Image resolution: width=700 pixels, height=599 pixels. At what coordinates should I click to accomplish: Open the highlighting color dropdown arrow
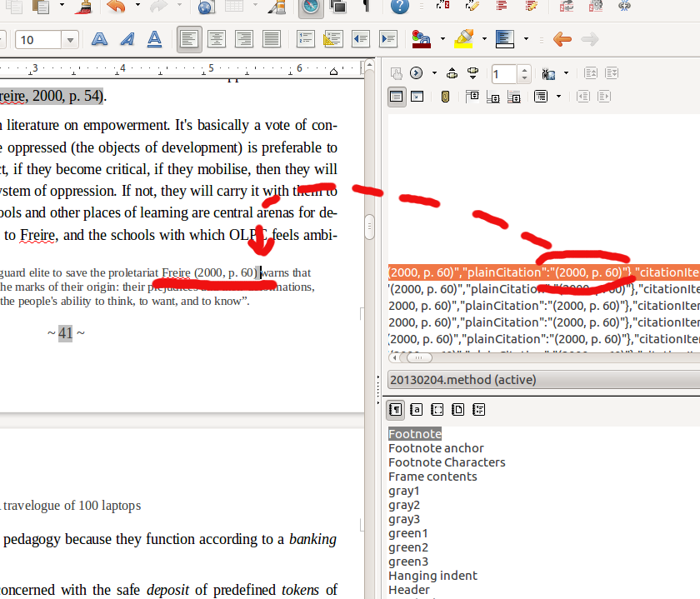pyautogui.click(x=483, y=38)
